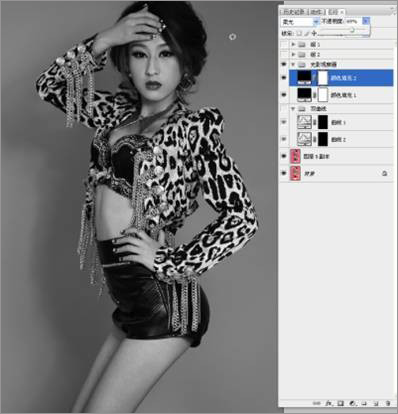The image size is (398, 414).
Task: Create a new group with folder icon
Action: 364,403
